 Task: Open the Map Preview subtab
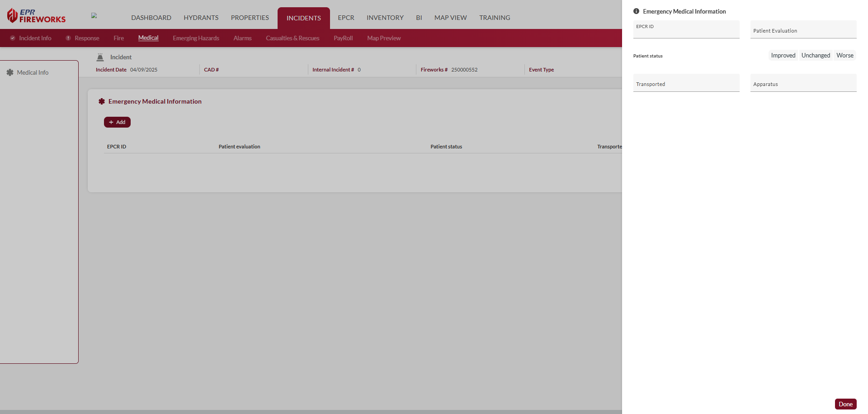(x=383, y=38)
